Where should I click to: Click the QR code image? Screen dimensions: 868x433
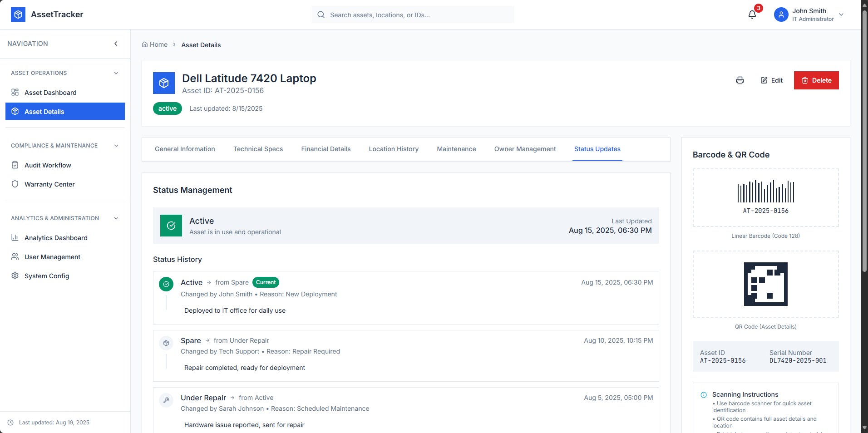point(766,284)
